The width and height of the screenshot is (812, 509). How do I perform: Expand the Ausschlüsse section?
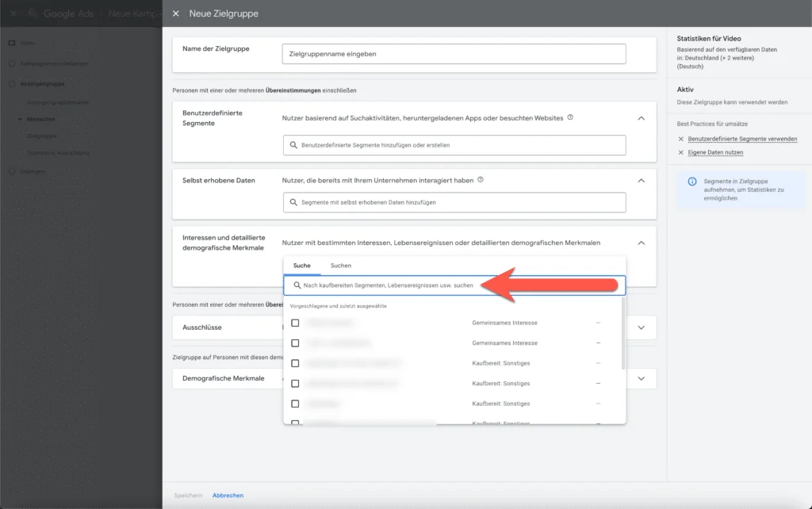(x=641, y=327)
